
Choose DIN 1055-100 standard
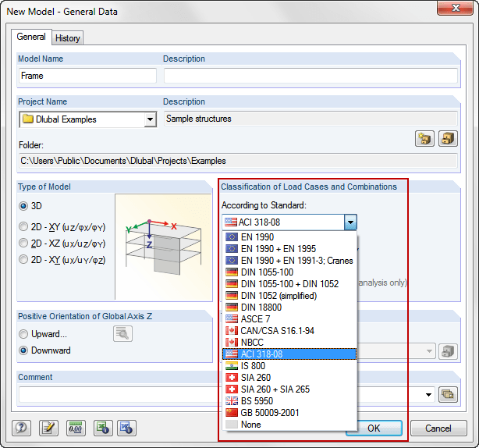tap(289, 272)
